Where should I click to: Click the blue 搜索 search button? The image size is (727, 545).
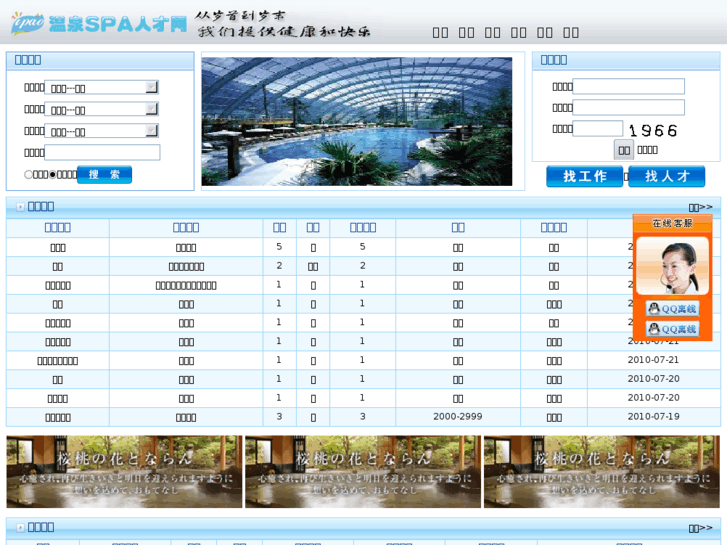tap(104, 174)
